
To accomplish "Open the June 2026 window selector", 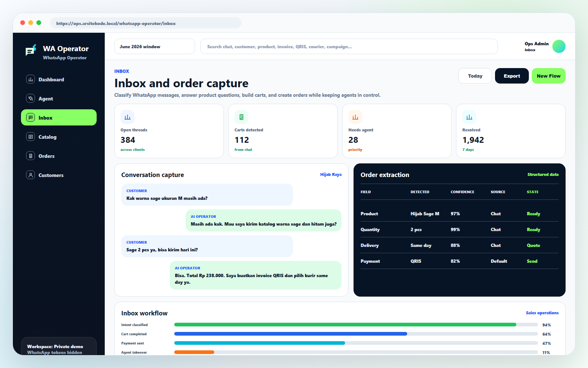I will tap(155, 46).
